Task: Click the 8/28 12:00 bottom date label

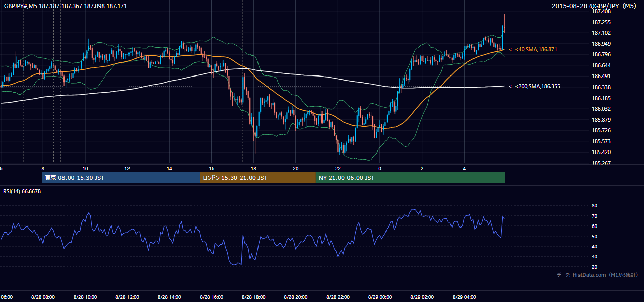Action: click(127, 297)
